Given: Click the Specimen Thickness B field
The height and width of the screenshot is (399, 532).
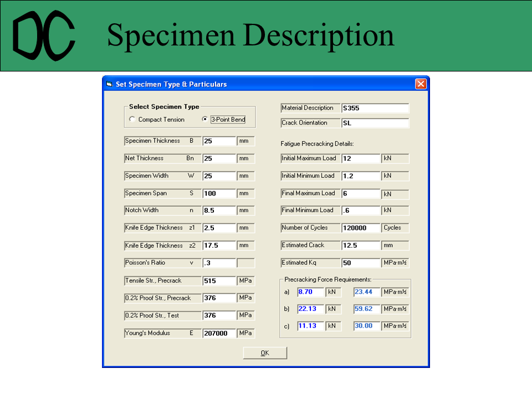Looking at the screenshot, I should pos(219,141).
